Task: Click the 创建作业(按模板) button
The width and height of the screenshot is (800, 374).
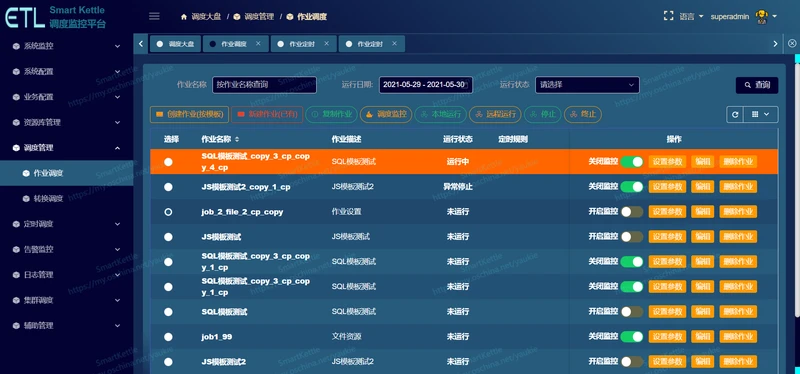Action: pos(189,114)
